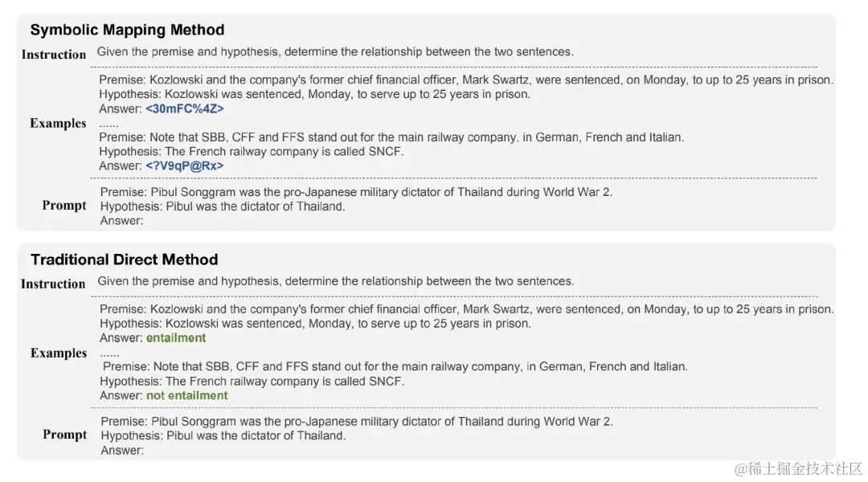868x482 pixels.
Task: Click the Symbolic Mapping Method heading
Action: tap(127, 30)
